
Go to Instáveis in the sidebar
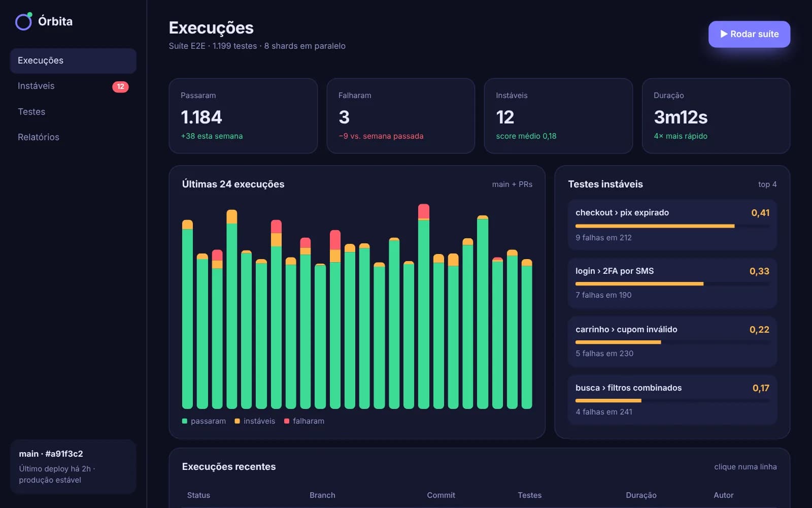73,86
